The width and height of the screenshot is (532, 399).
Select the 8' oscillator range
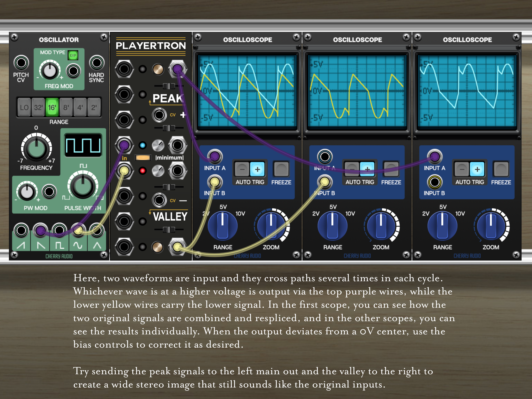[66, 108]
